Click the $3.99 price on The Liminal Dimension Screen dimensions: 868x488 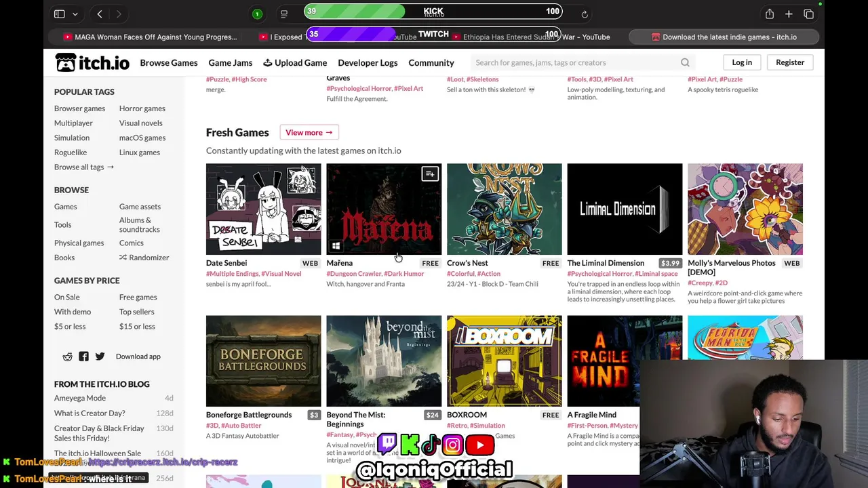click(x=670, y=263)
